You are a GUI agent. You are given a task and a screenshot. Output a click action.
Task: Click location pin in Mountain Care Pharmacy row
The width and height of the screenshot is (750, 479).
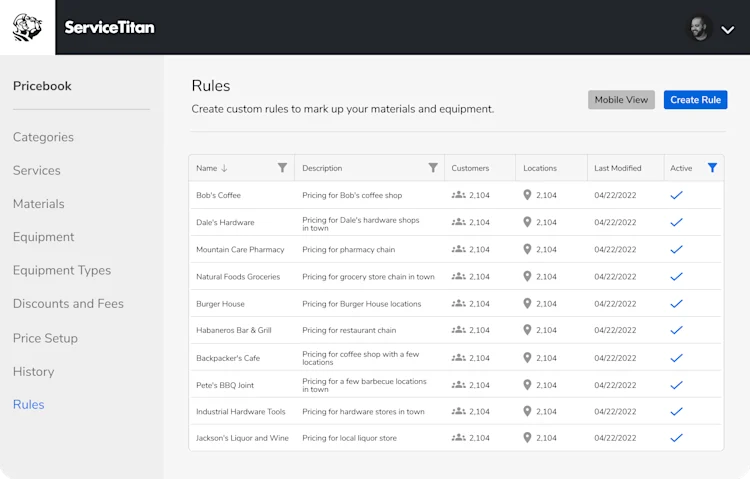coord(527,249)
